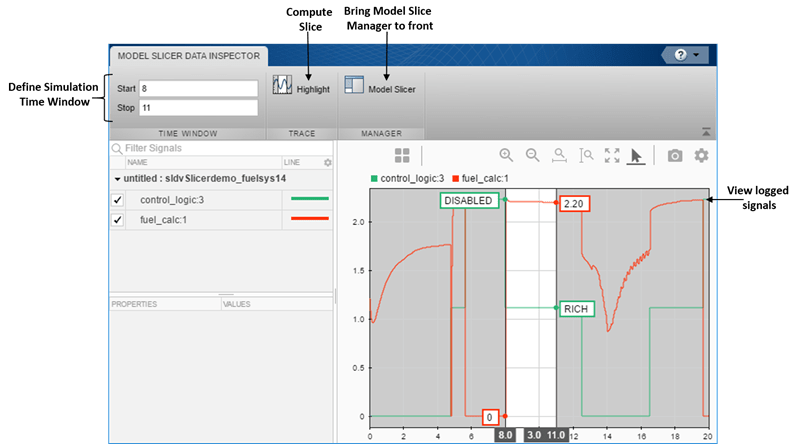Open the plot layout grid icon

tap(402, 155)
